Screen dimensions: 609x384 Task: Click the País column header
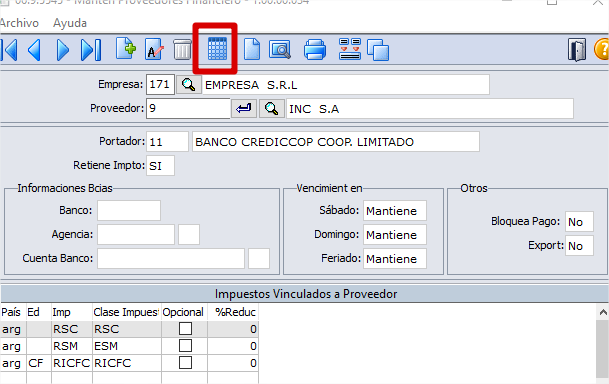(x=13, y=312)
